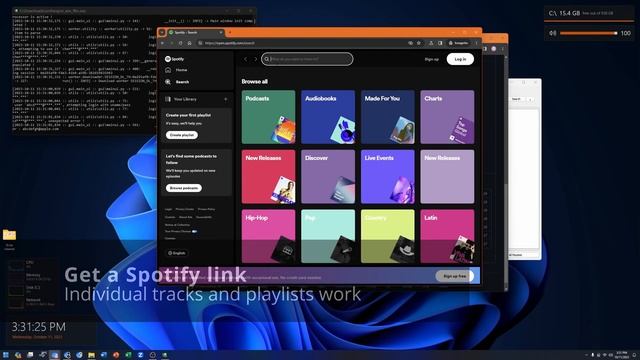Click the eye tracking-protection icon in address bar
The height and width of the screenshot is (360, 640).
tap(410, 43)
